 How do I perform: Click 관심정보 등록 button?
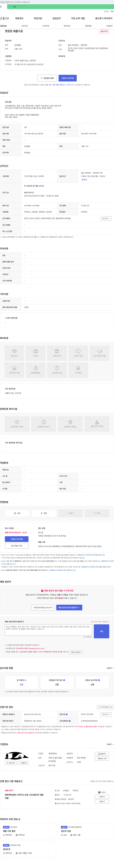(x=47, y=78)
